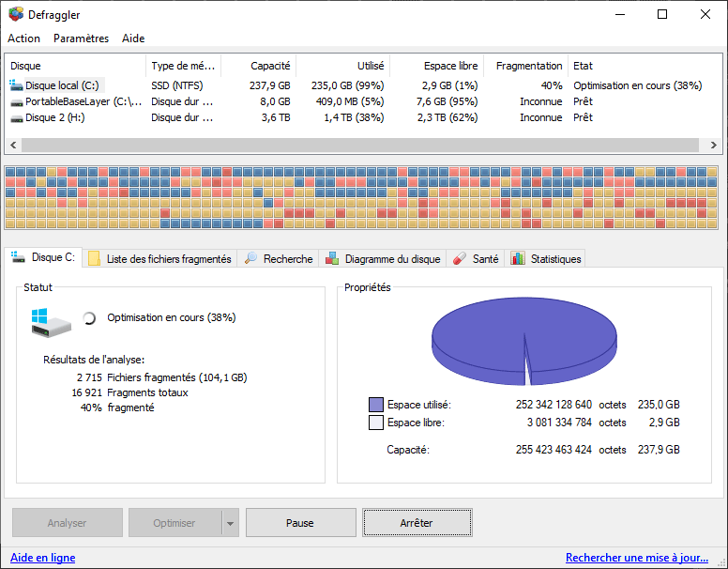728x569 pixels.
Task: Sort by the Type de mé... column header
Action: click(x=183, y=66)
